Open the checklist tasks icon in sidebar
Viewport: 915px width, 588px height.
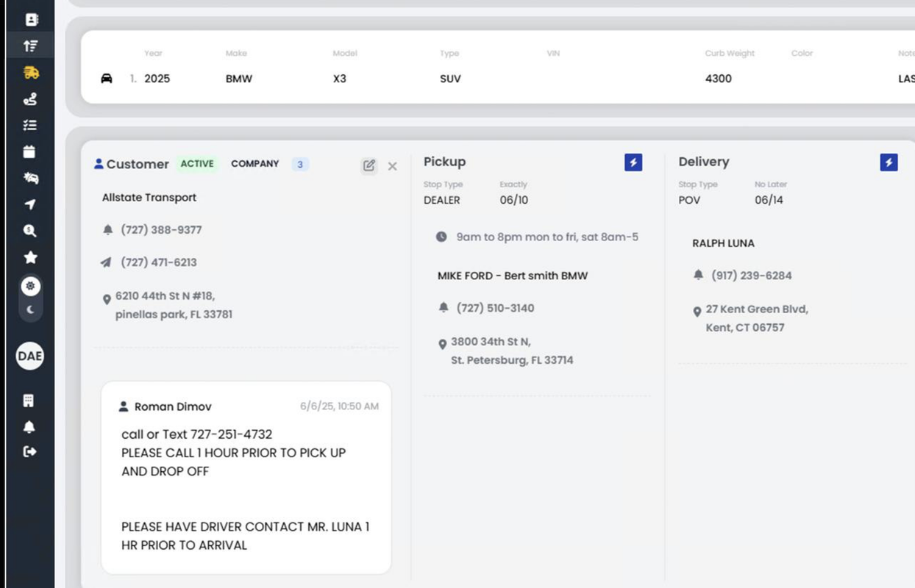point(30,126)
